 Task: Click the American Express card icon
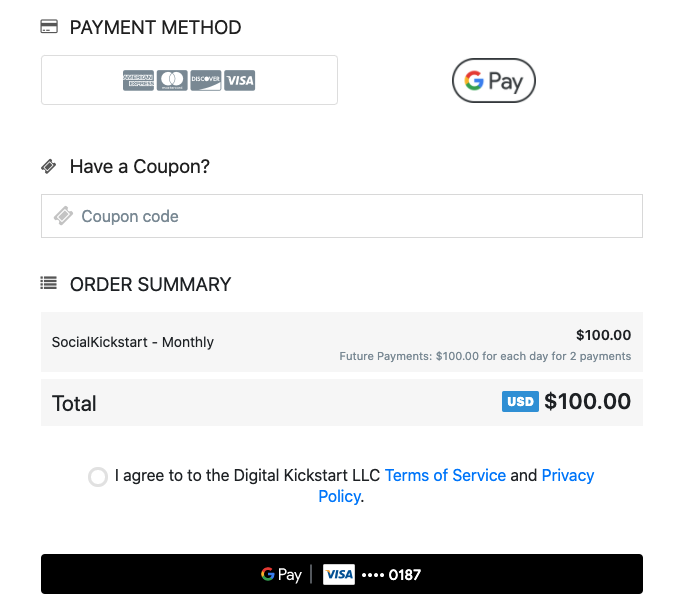coord(138,80)
